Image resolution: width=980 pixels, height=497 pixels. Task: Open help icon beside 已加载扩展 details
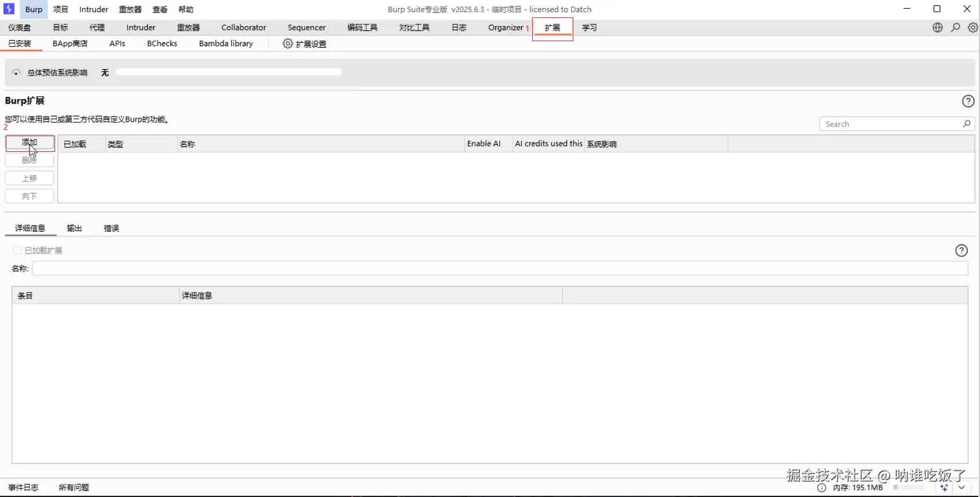coord(961,250)
